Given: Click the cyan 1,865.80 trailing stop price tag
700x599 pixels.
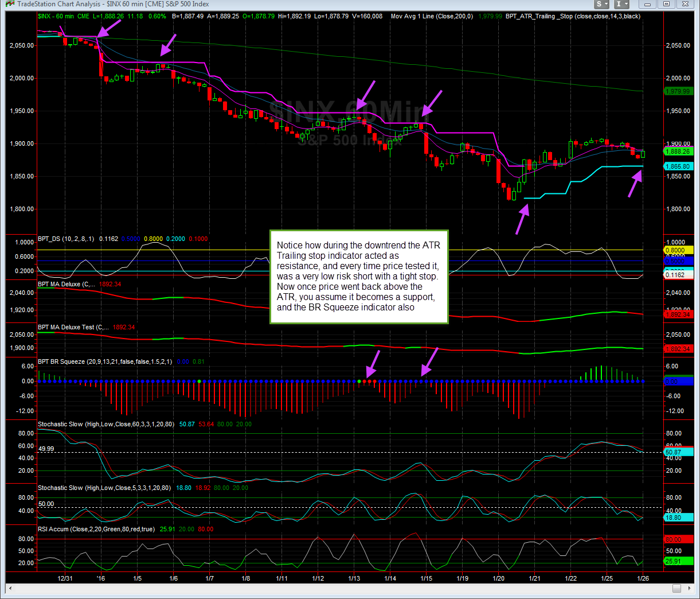Looking at the screenshot, I should pyautogui.click(x=678, y=166).
